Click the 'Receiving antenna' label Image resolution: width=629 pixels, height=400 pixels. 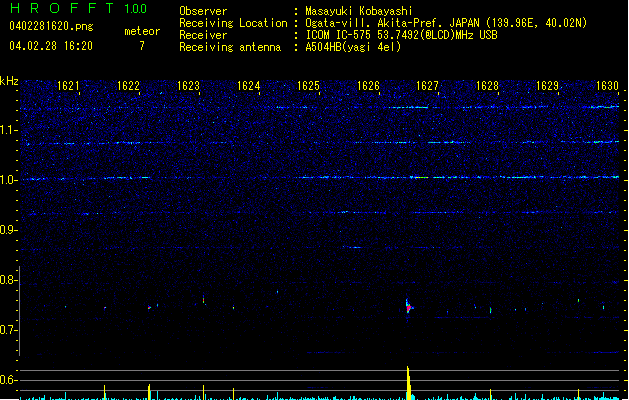230,47
